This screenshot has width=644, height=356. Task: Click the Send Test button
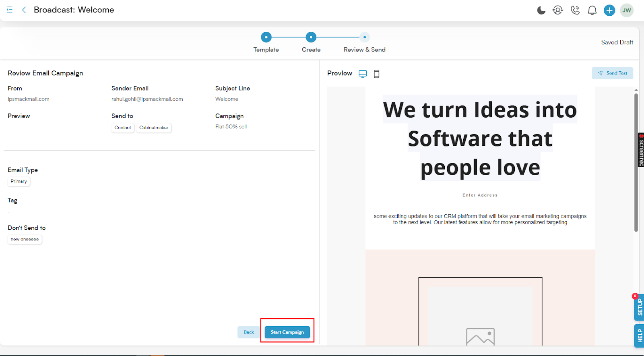point(612,73)
